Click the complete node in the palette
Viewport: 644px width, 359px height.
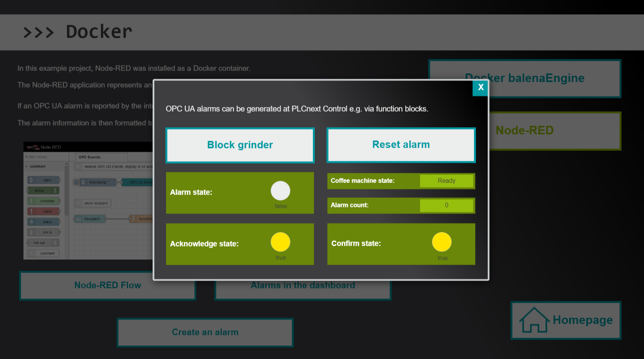pos(44,201)
